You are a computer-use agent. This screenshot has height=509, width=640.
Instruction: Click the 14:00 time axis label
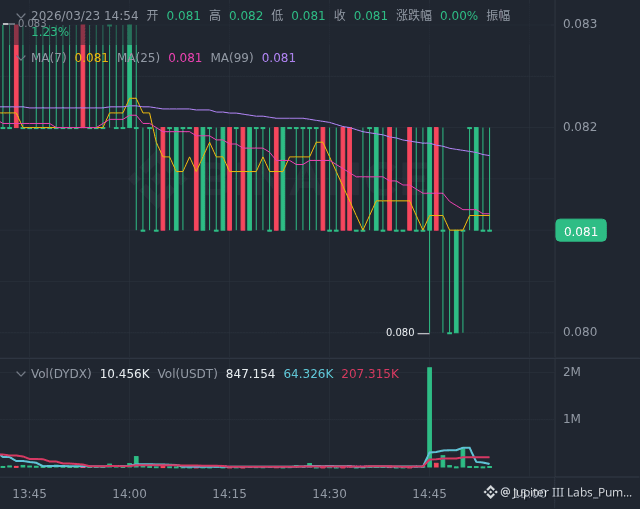coord(129,494)
